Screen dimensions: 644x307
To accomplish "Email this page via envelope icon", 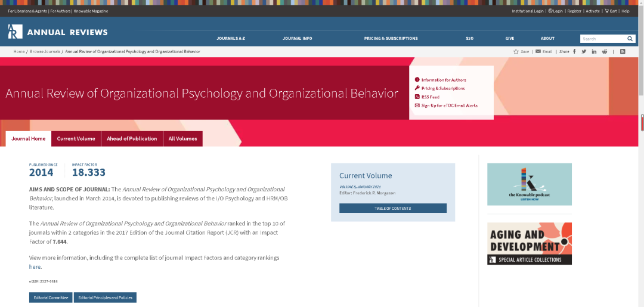I will coord(538,52).
